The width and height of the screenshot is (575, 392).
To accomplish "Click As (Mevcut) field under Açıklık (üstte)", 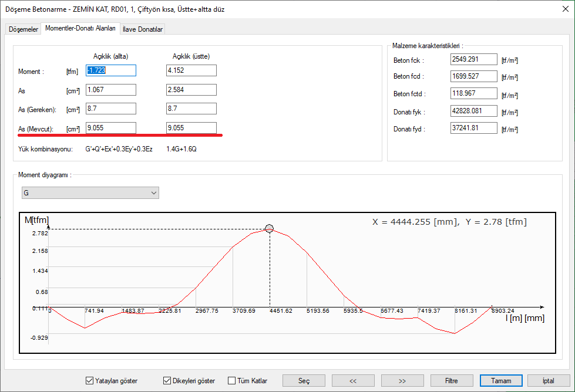I will [x=191, y=128].
